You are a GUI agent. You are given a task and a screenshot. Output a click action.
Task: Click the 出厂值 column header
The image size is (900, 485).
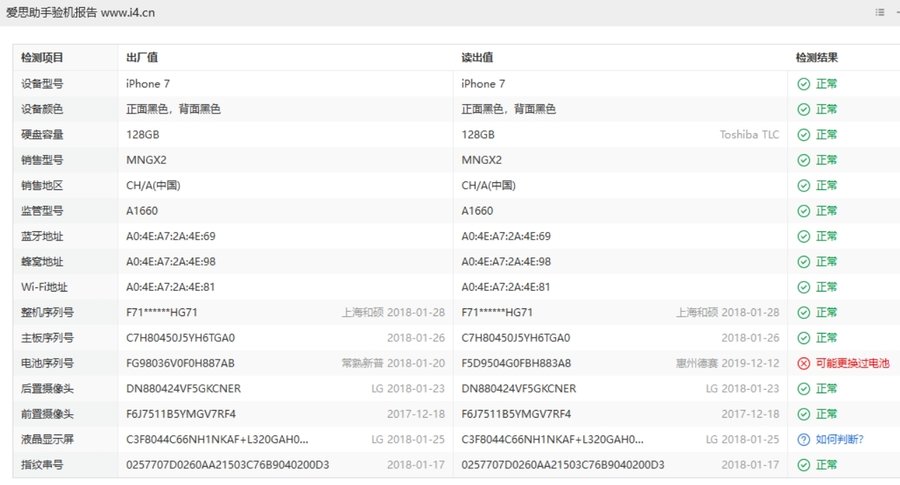pos(142,57)
